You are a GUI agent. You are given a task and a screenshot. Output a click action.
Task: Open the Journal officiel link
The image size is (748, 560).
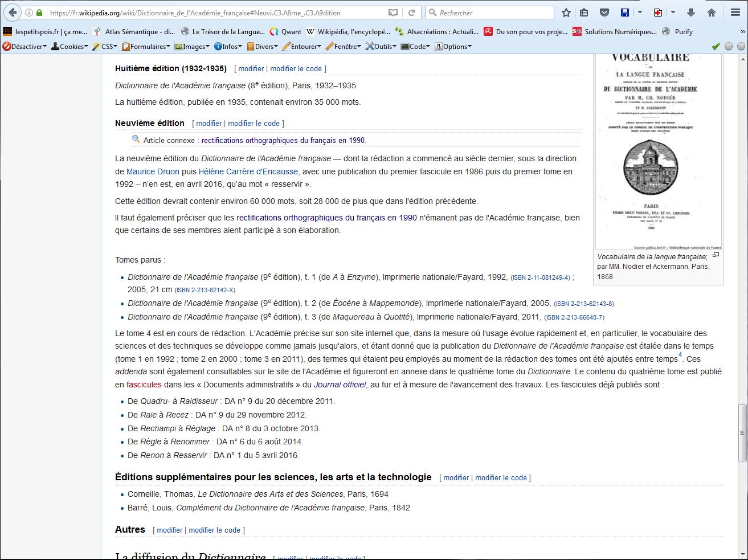[x=340, y=385]
